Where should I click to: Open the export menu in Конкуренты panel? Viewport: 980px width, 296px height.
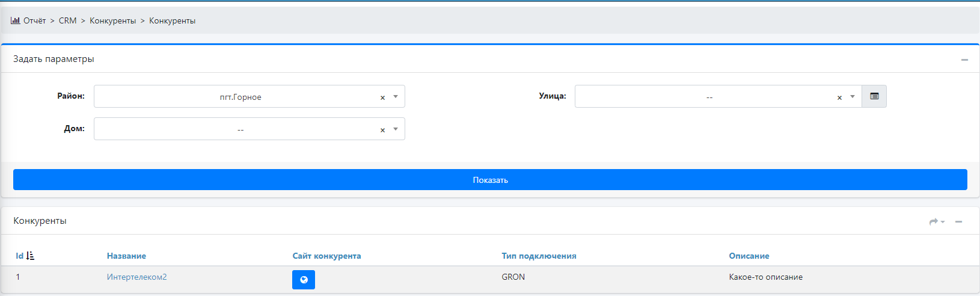pos(937,221)
